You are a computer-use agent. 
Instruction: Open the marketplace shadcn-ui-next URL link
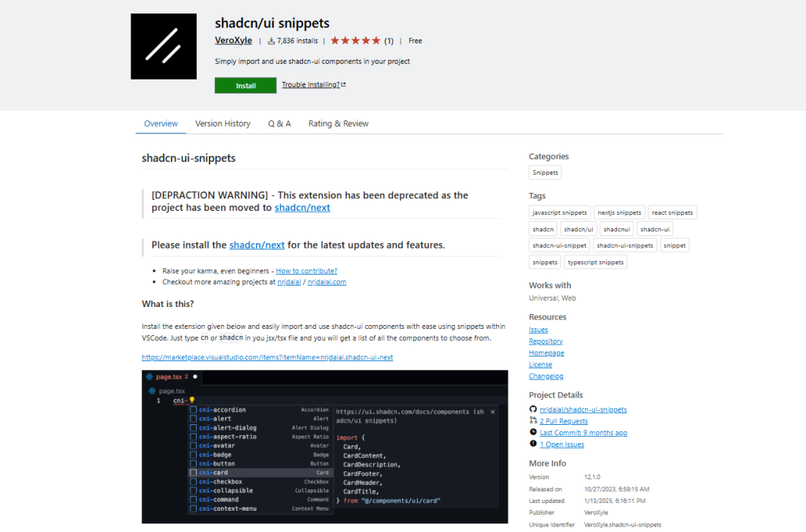(x=268, y=357)
